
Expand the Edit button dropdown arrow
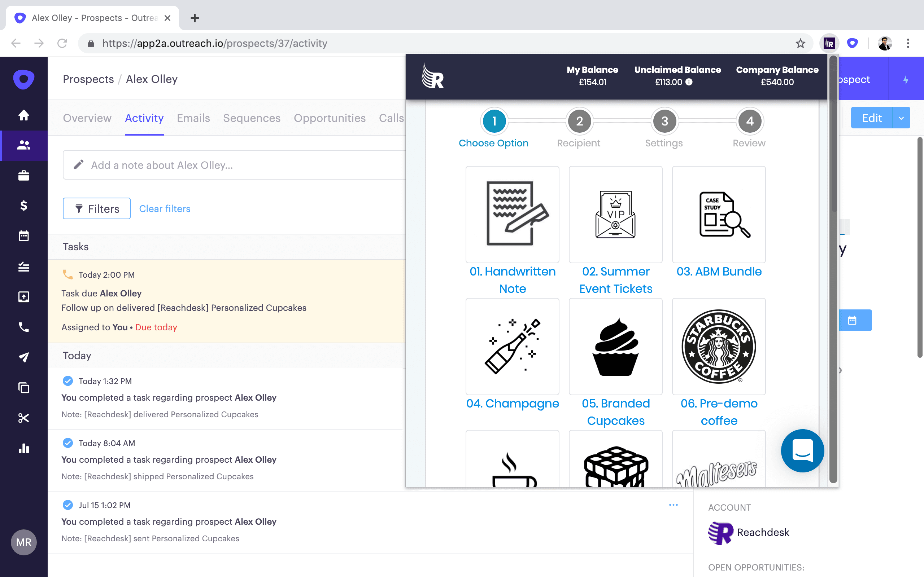pos(901,118)
